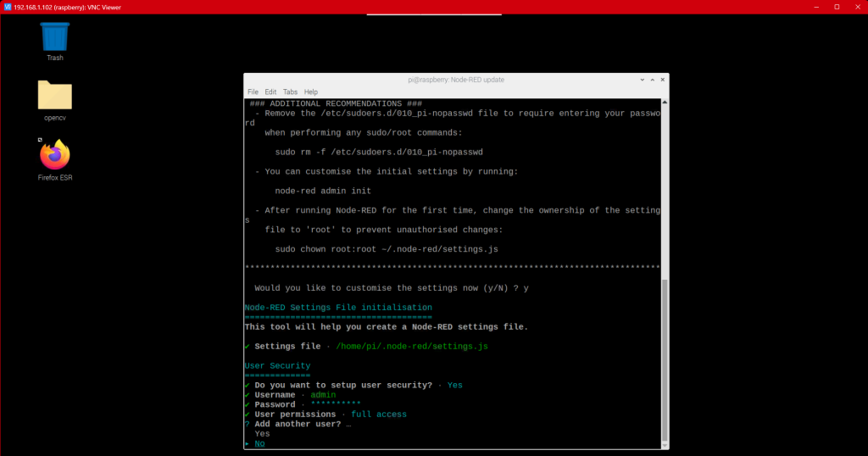The image size is (868, 456).
Task: Click the 'Add another user?' prompt line
Action: 300,424
